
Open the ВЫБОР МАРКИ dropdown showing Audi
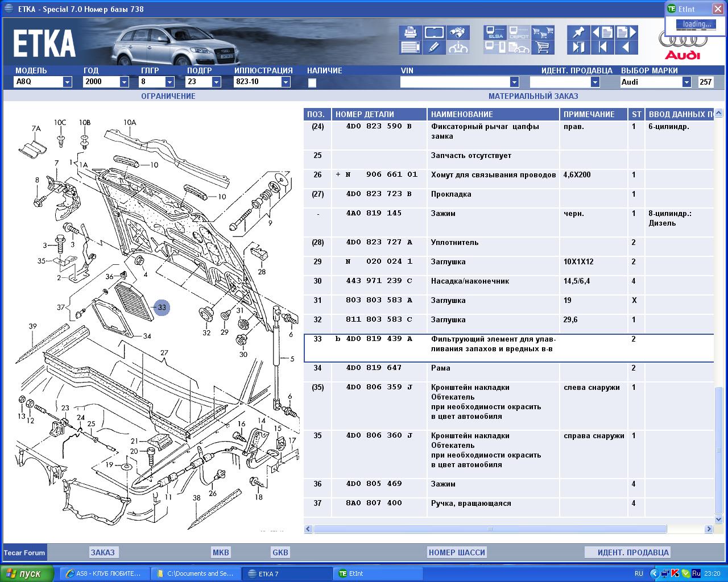pyautogui.click(x=686, y=82)
